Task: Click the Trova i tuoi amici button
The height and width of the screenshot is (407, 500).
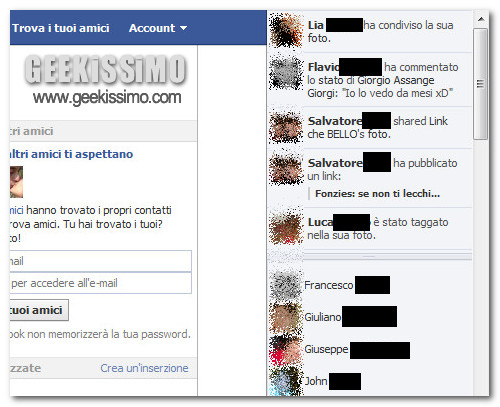Action: point(39,310)
